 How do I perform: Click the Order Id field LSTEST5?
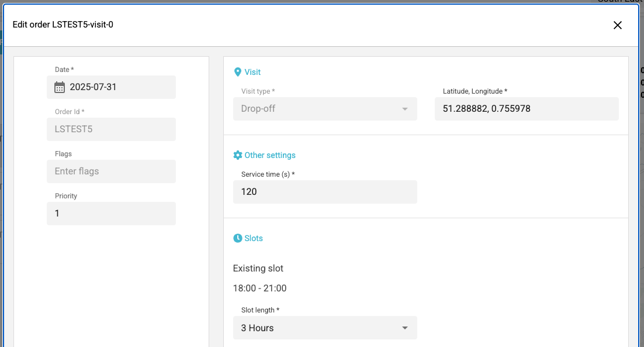point(111,129)
